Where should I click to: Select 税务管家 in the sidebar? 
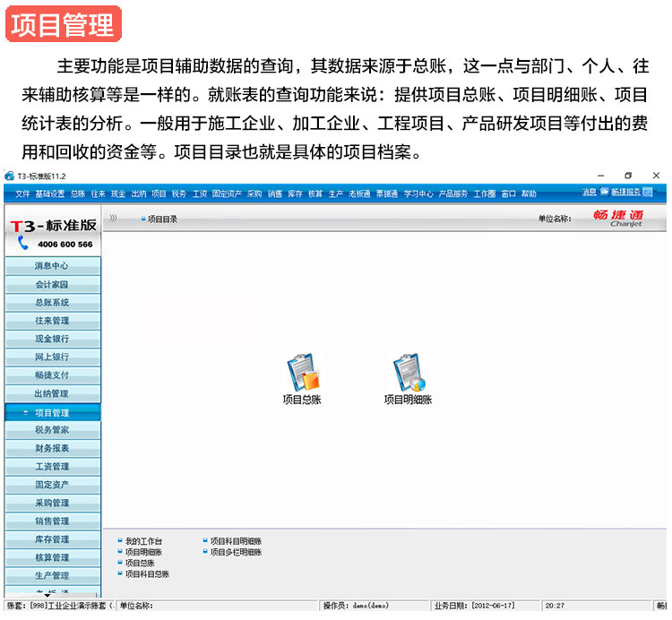click(x=51, y=431)
